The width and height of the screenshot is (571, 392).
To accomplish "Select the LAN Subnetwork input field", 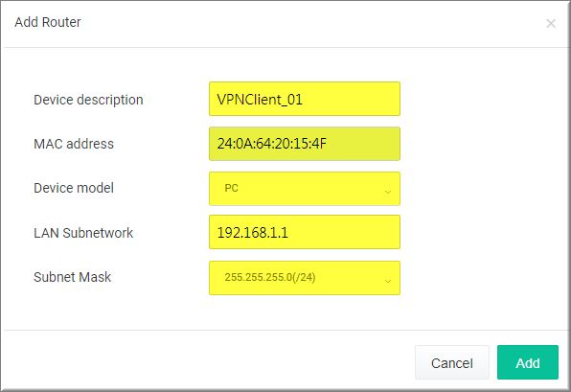I will [305, 232].
